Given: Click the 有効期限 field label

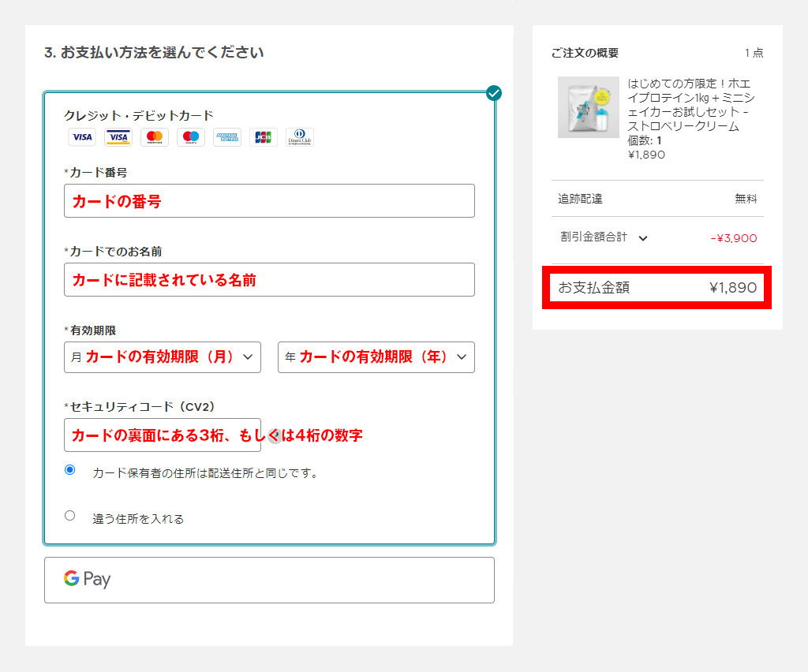Looking at the screenshot, I should click(x=90, y=330).
